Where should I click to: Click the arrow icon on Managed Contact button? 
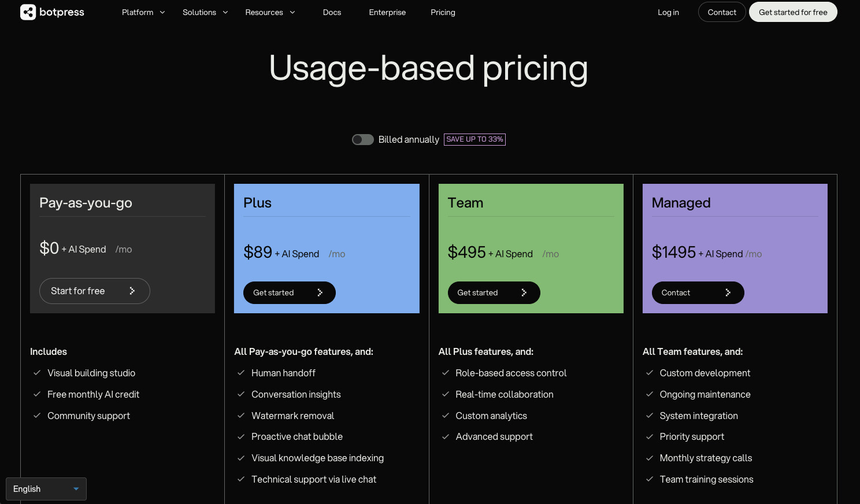click(728, 292)
